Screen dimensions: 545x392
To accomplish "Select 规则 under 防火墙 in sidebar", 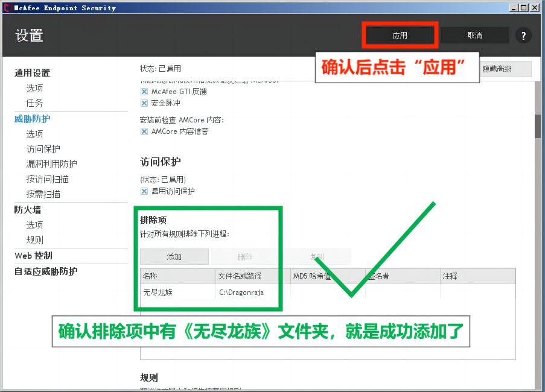I will 35,240.
